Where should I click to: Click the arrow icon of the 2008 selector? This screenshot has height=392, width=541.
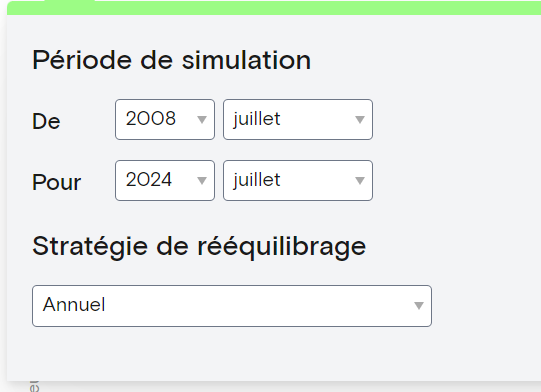202,120
